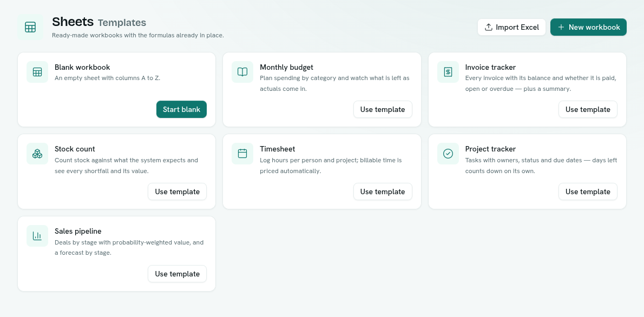Click the Sheets app logo icon
Screen dimensions: 644x317
pos(30,27)
